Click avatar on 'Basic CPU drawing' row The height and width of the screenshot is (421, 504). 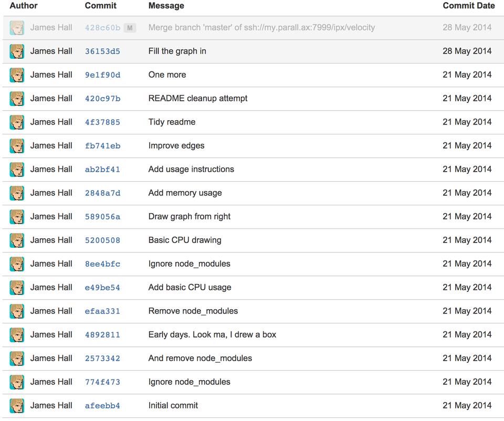click(17, 240)
